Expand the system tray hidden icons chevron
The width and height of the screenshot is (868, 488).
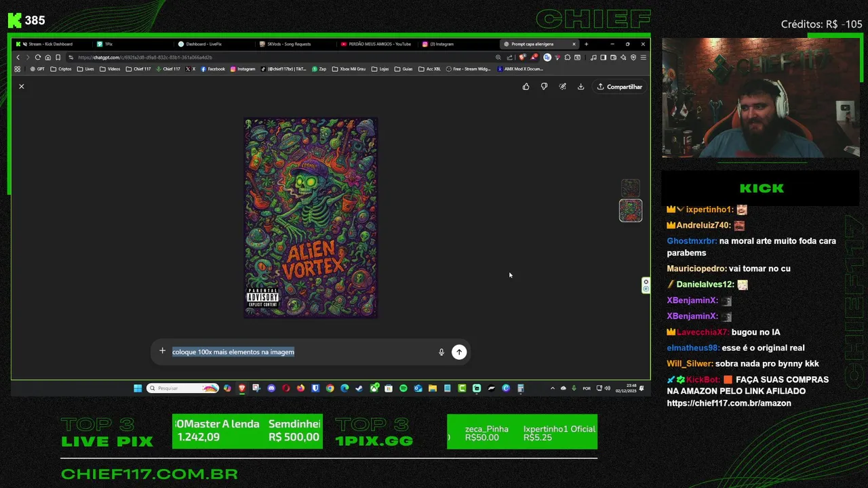click(553, 388)
